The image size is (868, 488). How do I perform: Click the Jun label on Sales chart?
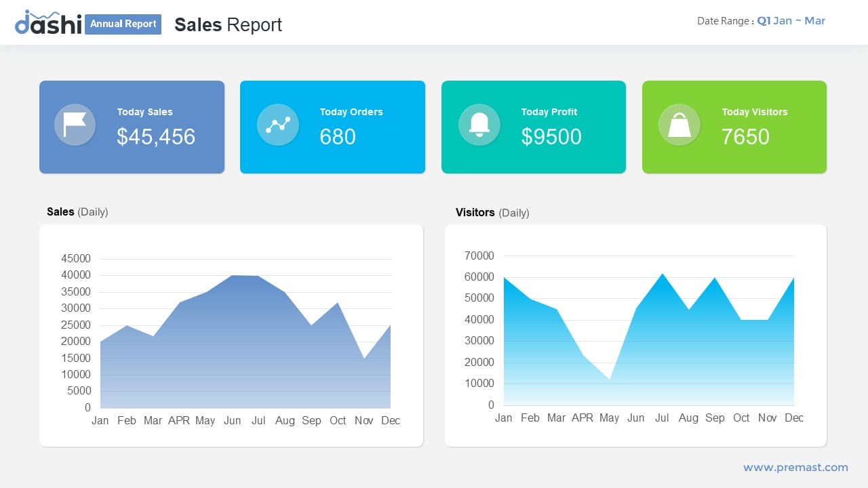pos(233,420)
